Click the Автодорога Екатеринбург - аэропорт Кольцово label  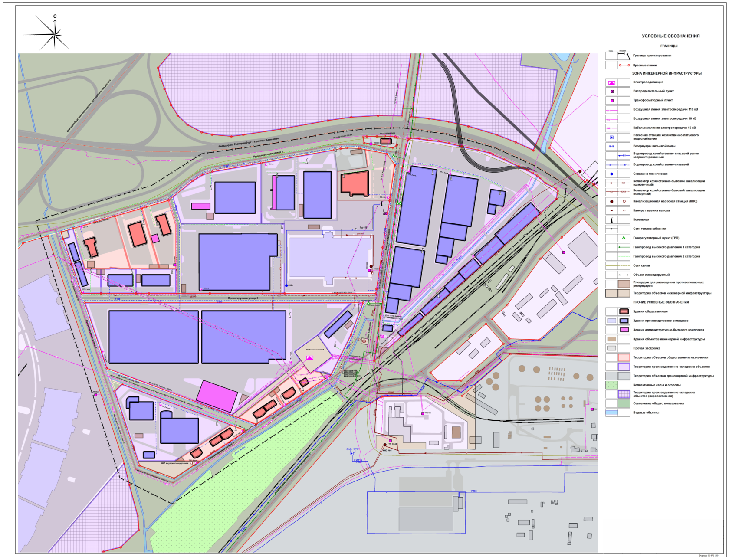[249, 143]
